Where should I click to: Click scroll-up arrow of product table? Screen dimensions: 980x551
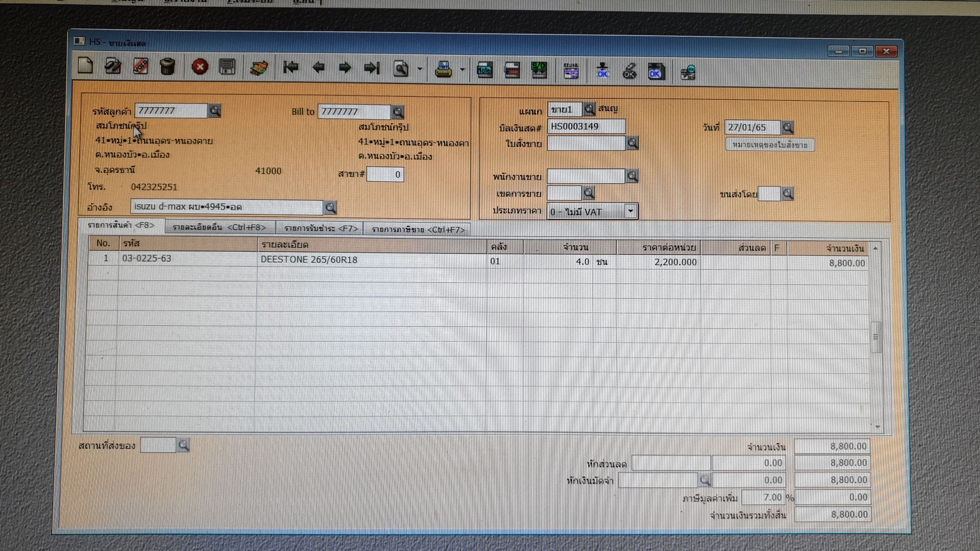pyautogui.click(x=876, y=248)
